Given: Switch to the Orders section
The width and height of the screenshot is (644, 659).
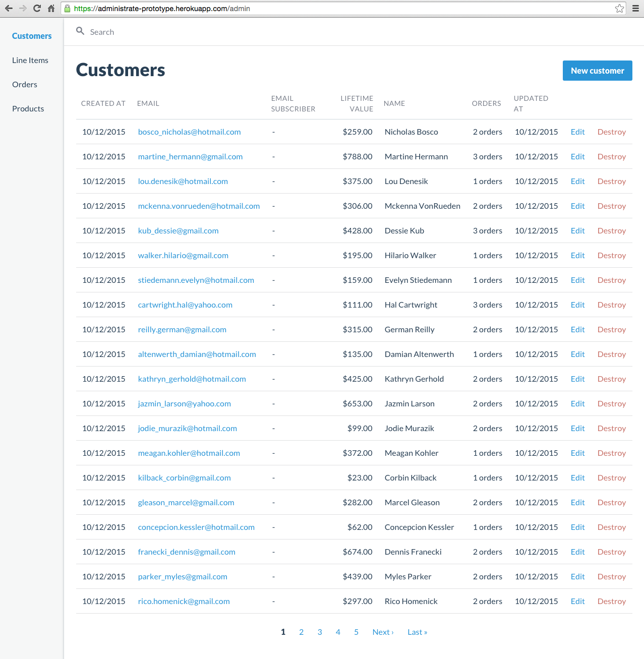Looking at the screenshot, I should tap(24, 84).
